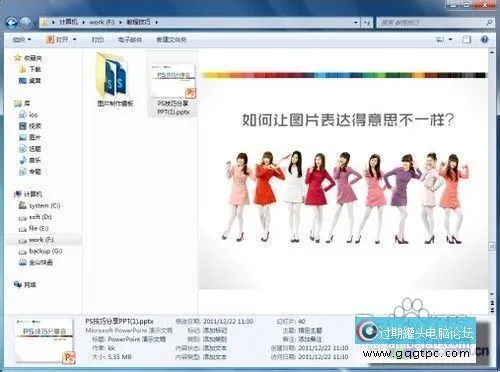Open the 音乐 library in the sidebar
The width and height of the screenshot is (500, 372).
[30, 160]
